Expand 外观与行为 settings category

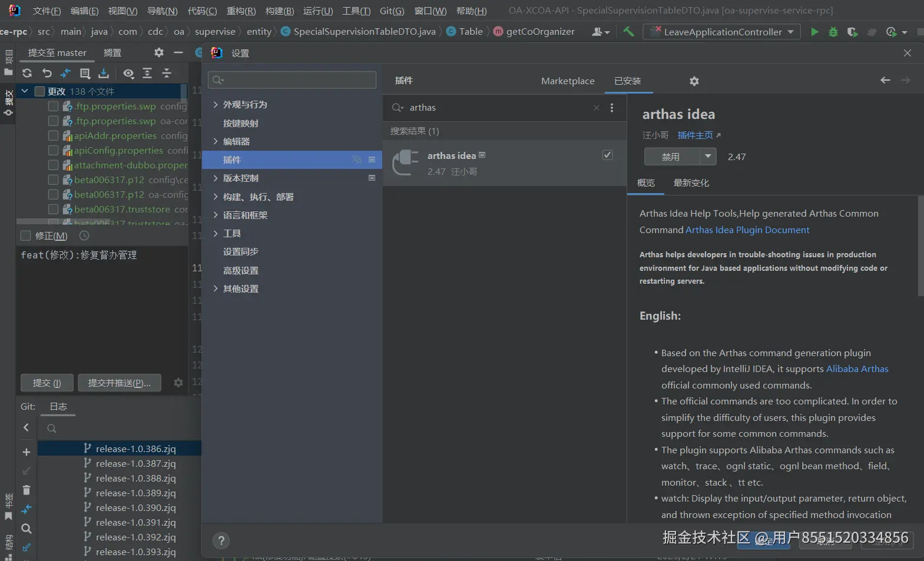click(x=216, y=104)
